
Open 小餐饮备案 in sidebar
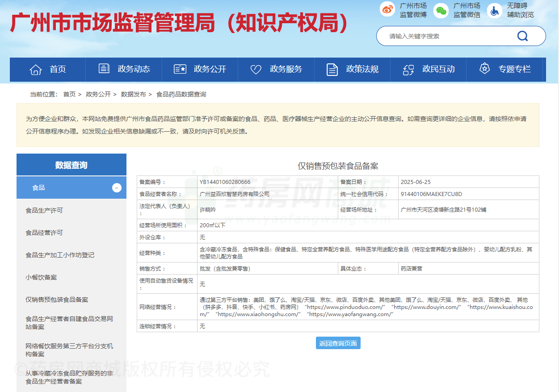pos(41,277)
